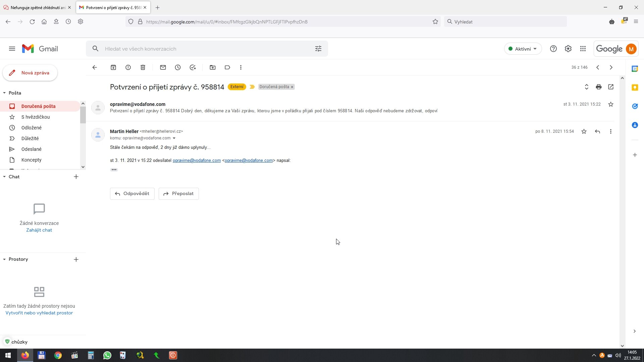Open a new browser tab

[x=157, y=7]
